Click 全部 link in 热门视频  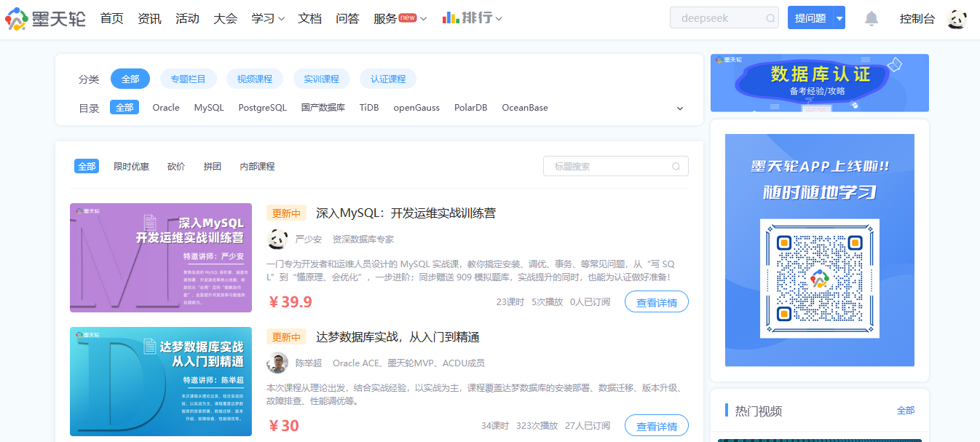point(906,411)
